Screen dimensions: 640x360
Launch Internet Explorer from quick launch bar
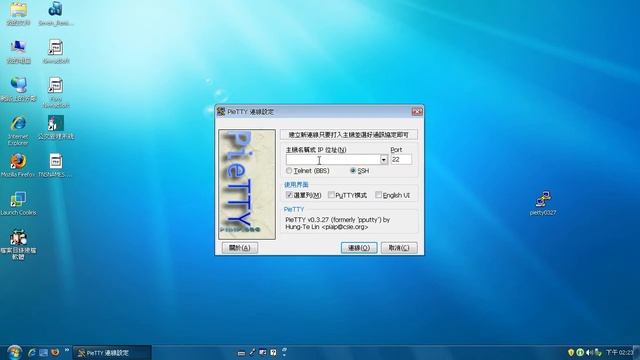pos(31,352)
